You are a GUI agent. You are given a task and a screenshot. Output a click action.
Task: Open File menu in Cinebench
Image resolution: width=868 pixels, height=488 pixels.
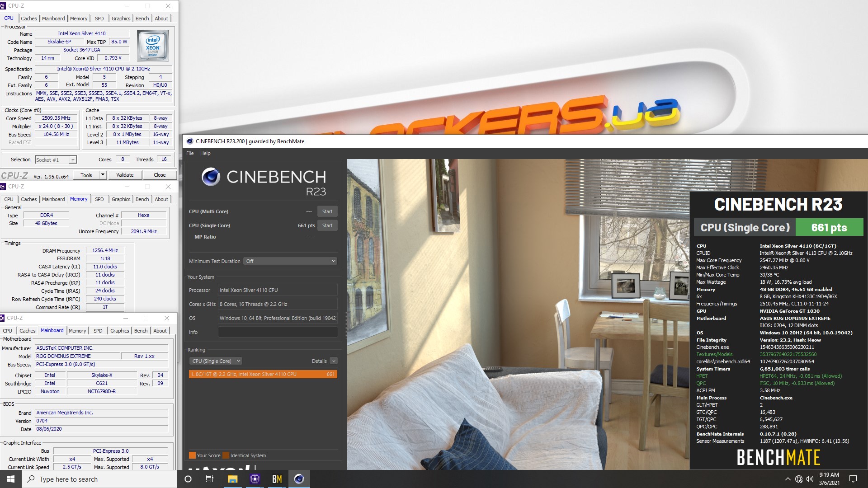(190, 153)
